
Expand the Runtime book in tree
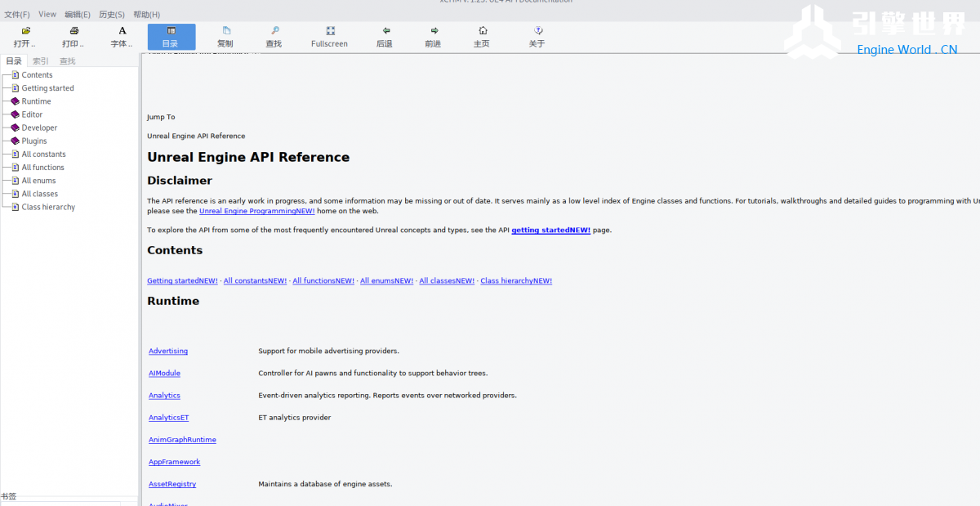(15, 101)
